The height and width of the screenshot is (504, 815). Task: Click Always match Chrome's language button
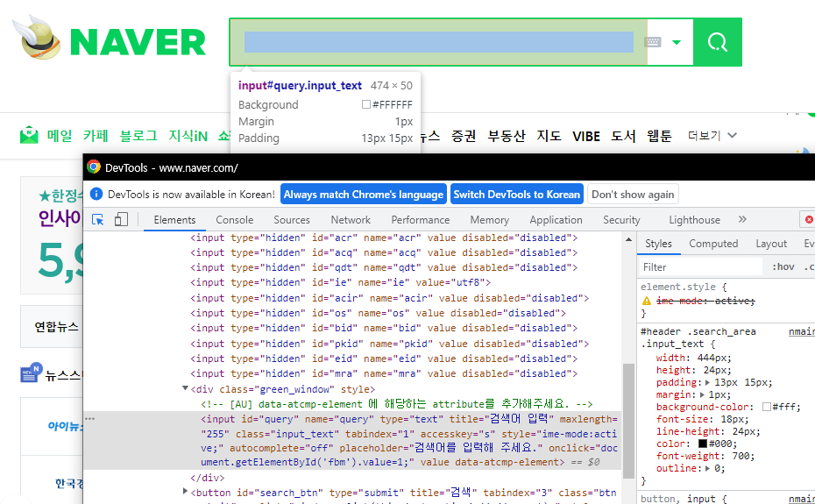[364, 195]
